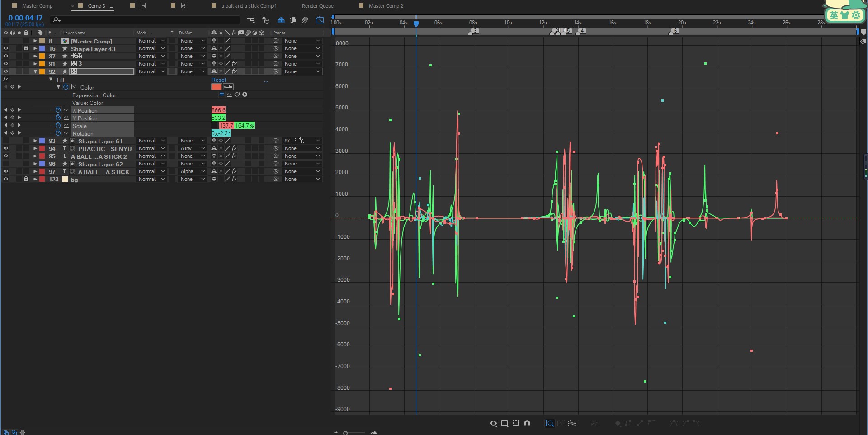Open expression language menu play icon

(245, 95)
